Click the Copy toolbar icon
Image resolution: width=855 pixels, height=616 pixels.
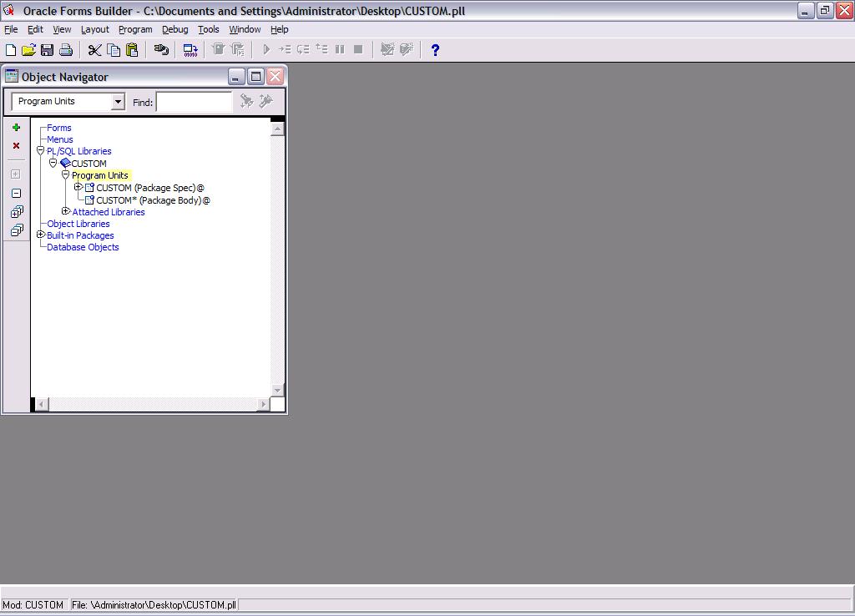114,50
